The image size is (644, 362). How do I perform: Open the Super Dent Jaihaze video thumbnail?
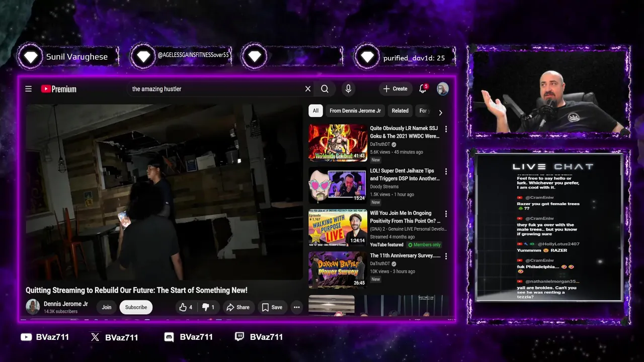[x=338, y=185]
